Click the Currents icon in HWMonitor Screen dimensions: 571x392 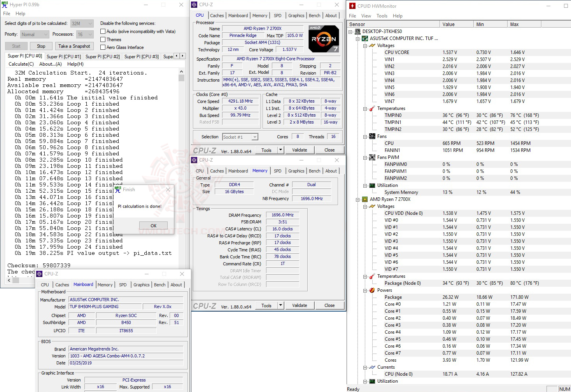pos(372,367)
